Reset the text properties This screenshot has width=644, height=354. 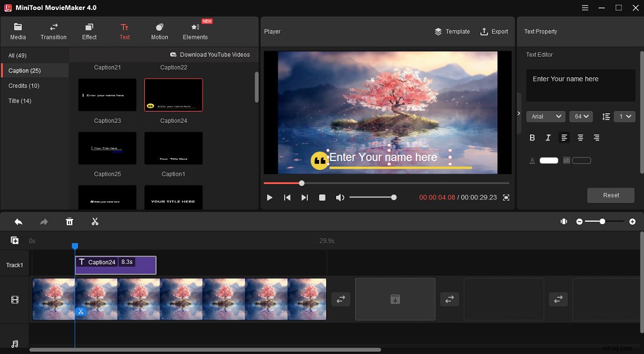tap(610, 195)
